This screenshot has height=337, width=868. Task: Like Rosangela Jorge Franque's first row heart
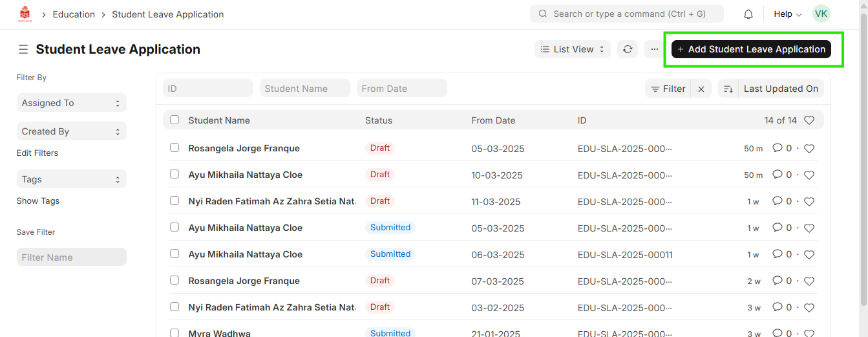coord(809,149)
